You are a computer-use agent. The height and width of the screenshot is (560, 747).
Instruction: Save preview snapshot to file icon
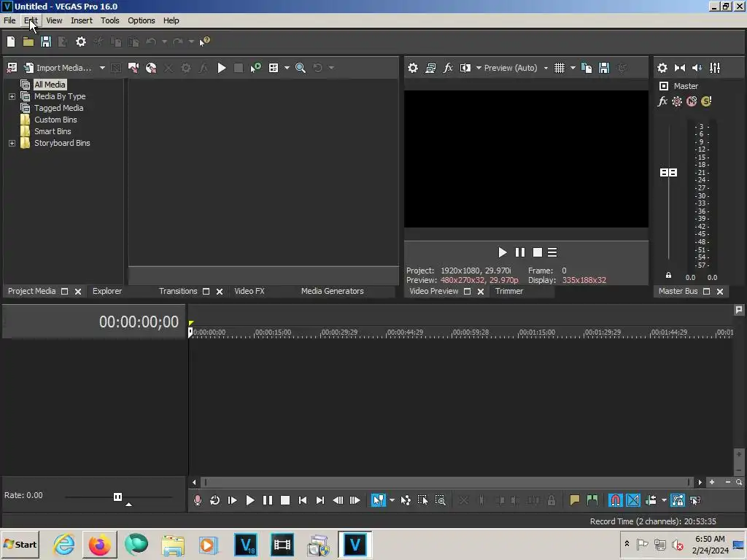pyautogui.click(x=604, y=68)
